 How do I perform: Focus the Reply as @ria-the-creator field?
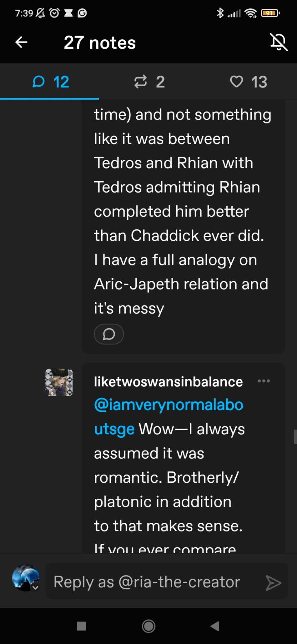[x=154, y=582]
